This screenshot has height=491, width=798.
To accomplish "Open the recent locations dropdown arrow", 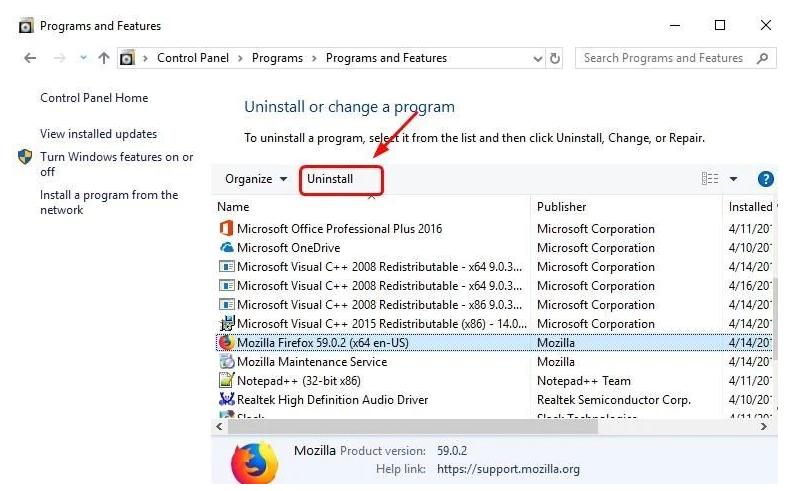I will [83, 58].
